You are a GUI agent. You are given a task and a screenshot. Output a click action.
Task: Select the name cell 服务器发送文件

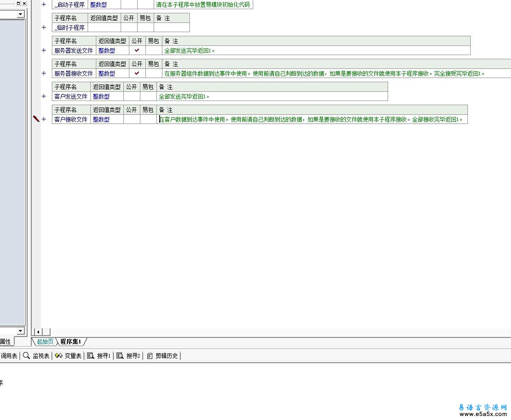(x=74, y=50)
